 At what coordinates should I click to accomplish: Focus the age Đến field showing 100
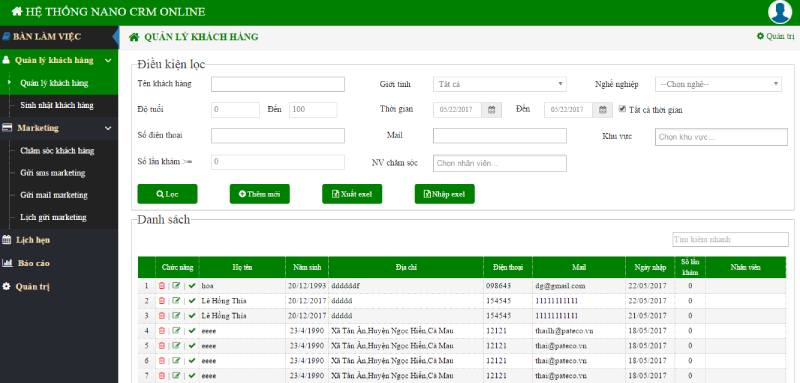(313, 110)
